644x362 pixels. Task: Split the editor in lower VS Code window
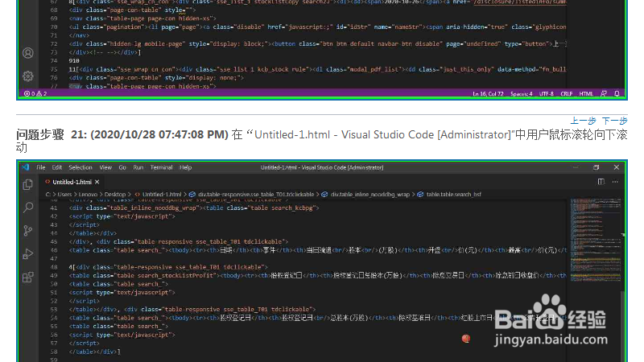[x=601, y=182]
